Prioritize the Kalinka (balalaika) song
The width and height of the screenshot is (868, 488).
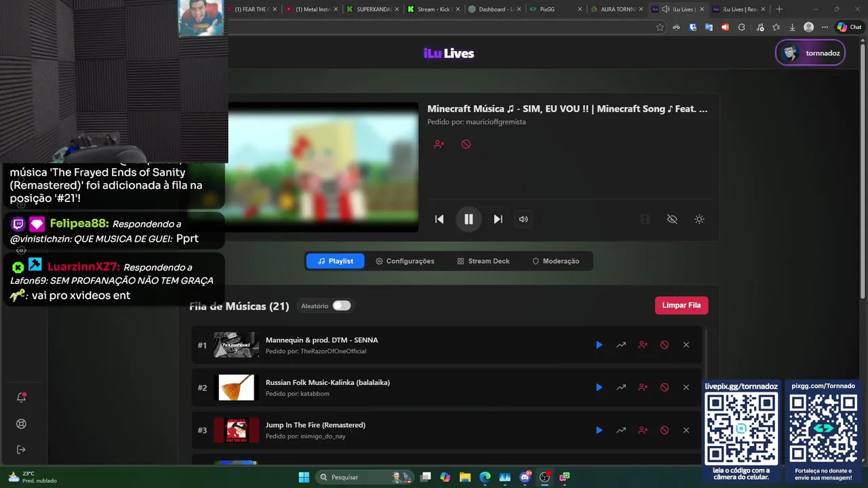pyautogui.click(x=621, y=388)
